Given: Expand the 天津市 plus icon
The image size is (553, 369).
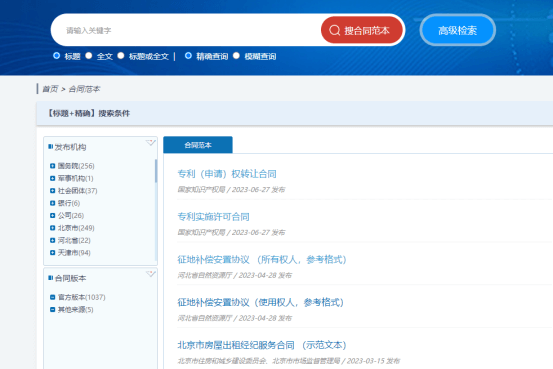Looking at the screenshot, I should (x=53, y=253).
